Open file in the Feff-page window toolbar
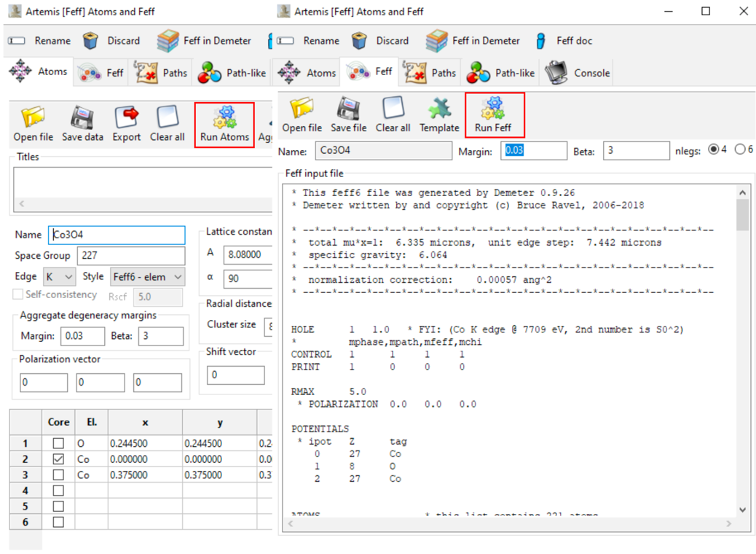The width and height of the screenshot is (756, 554). coord(302,115)
